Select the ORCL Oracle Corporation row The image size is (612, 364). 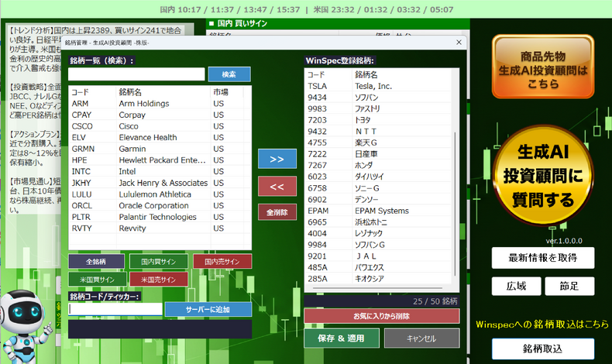click(x=160, y=205)
